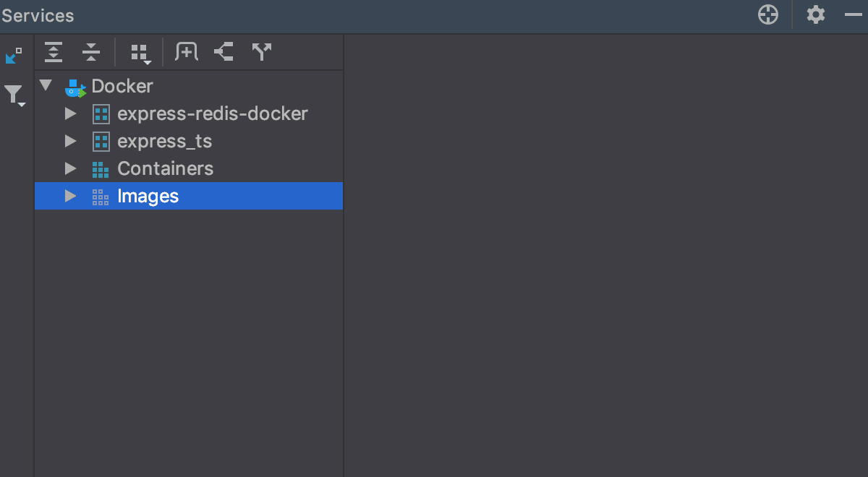The height and width of the screenshot is (477, 868).
Task: Expand the express_ts compose node
Action: (x=70, y=141)
